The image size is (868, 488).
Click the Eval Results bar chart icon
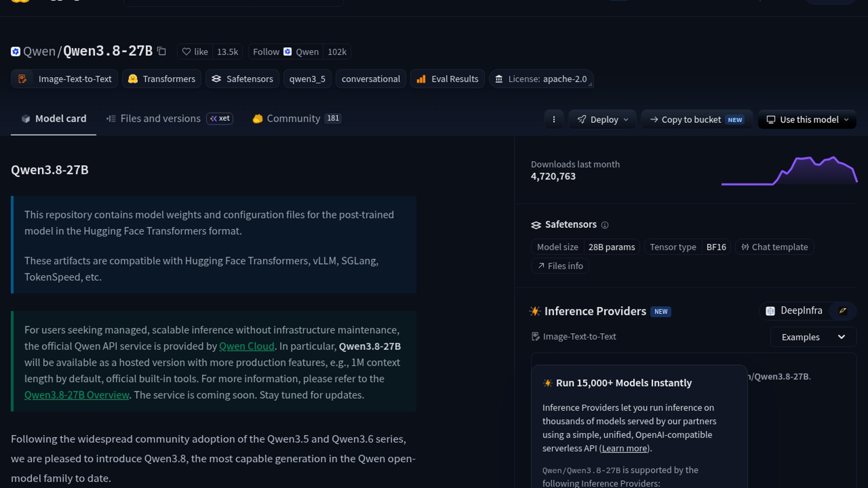[x=421, y=79]
